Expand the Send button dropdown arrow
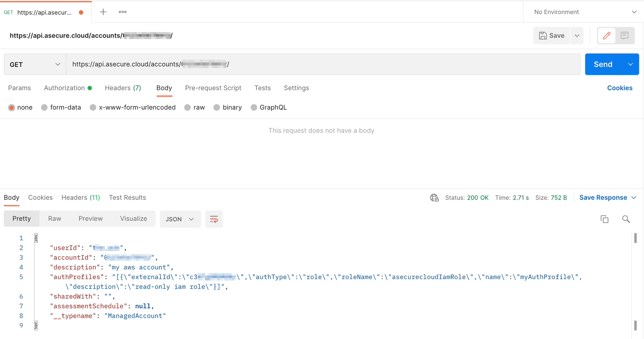Image resolution: width=644 pixels, height=339 pixels. point(630,64)
